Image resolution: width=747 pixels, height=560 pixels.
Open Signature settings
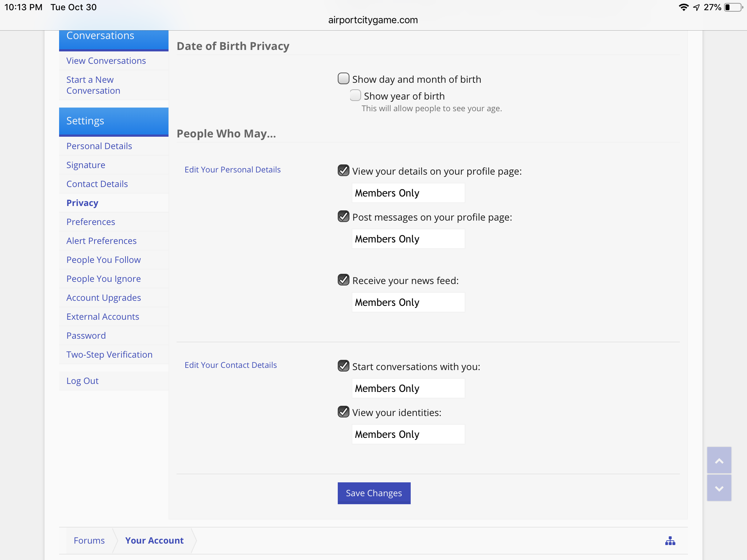tap(114, 165)
